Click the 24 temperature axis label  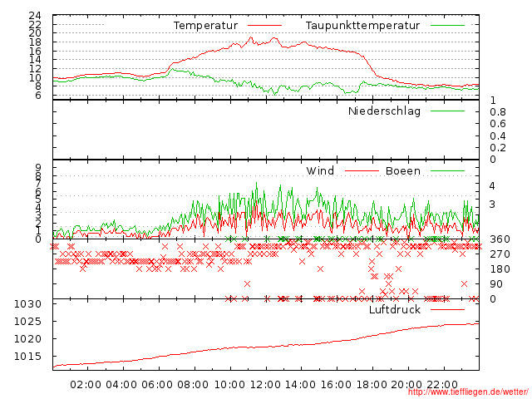click(35, 16)
